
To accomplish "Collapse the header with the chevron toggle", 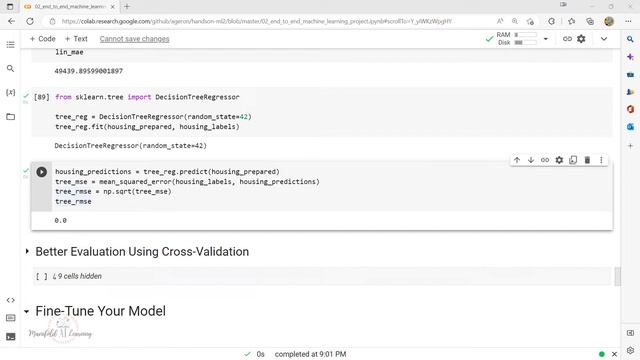I will [604, 39].
